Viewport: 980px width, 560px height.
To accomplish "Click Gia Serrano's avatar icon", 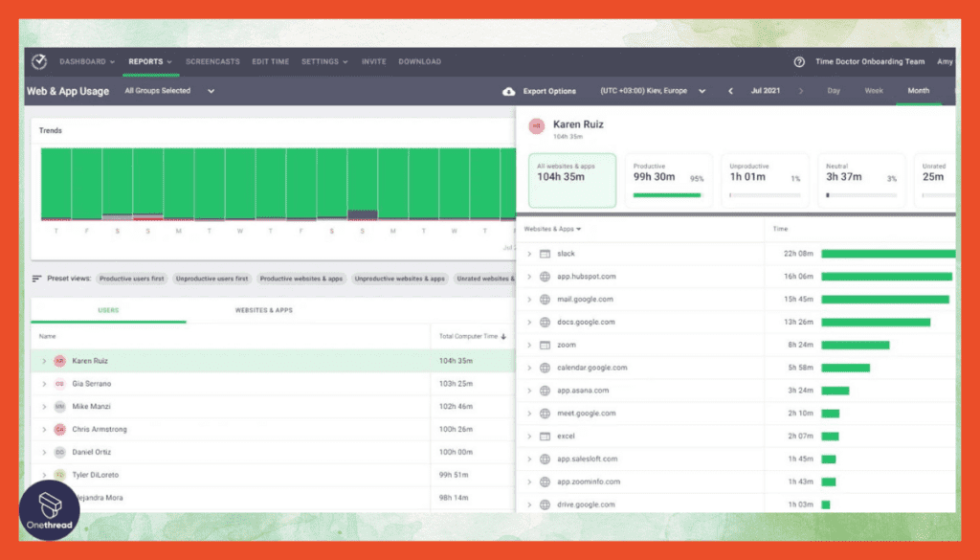I will [x=59, y=384].
